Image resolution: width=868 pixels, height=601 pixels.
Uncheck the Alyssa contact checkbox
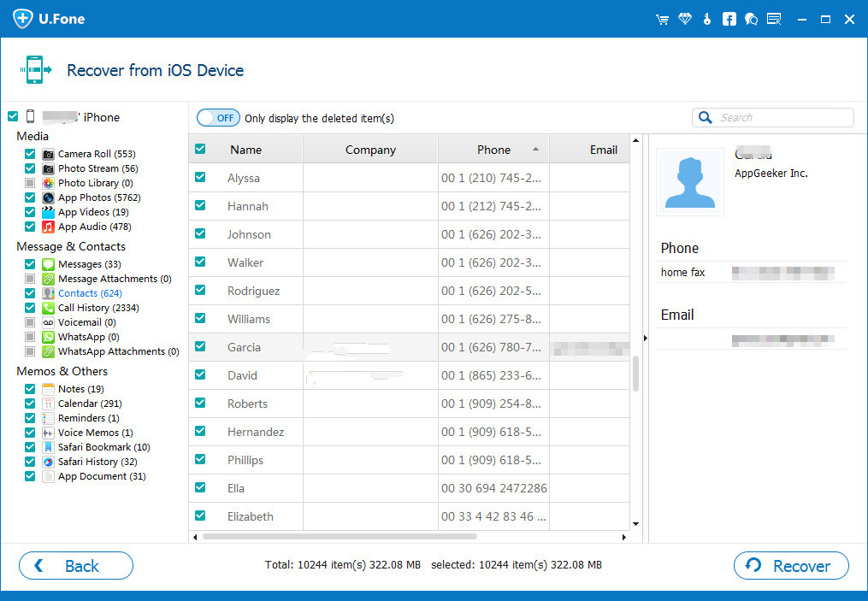200,177
